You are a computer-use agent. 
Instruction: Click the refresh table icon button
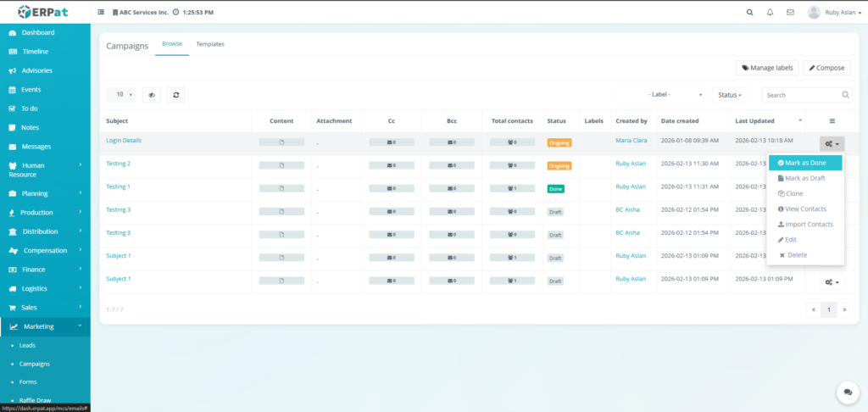coord(175,95)
